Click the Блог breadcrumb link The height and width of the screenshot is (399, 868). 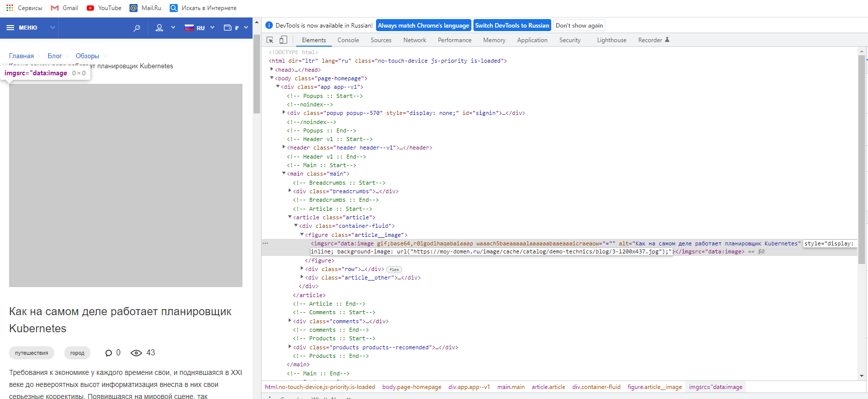[55, 56]
